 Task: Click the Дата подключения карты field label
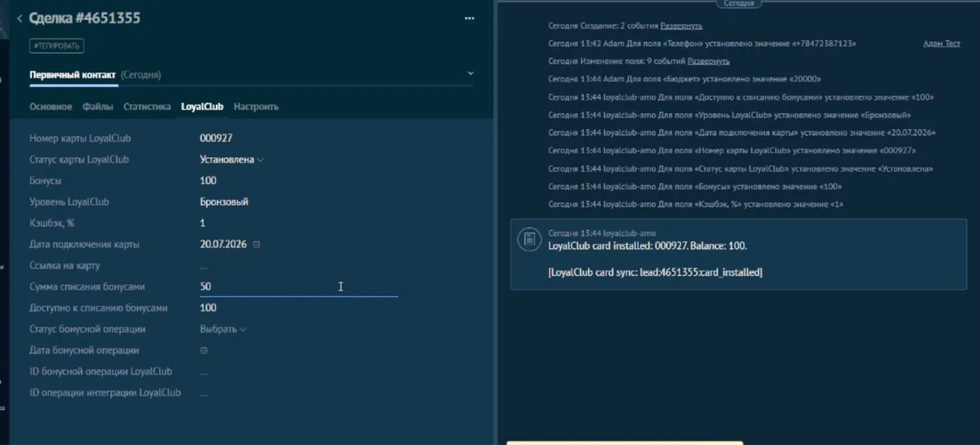click(x=85, y=244)
